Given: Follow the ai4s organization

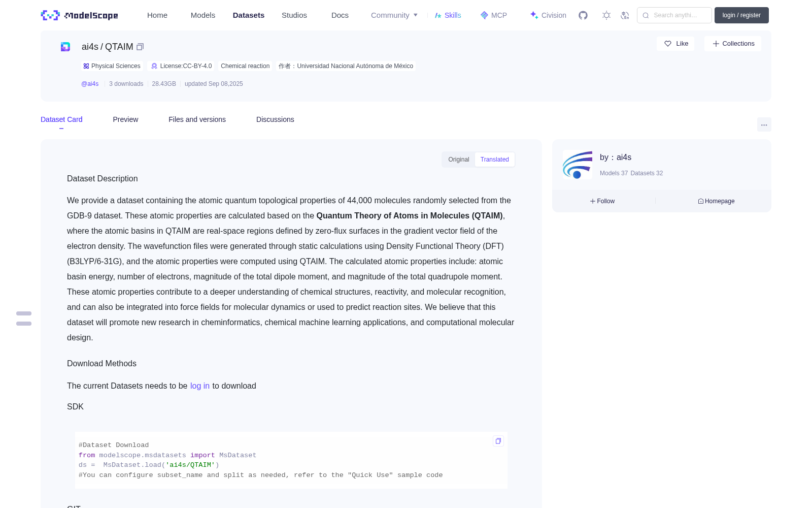Looking at the screenshot, I should [602, 201].
